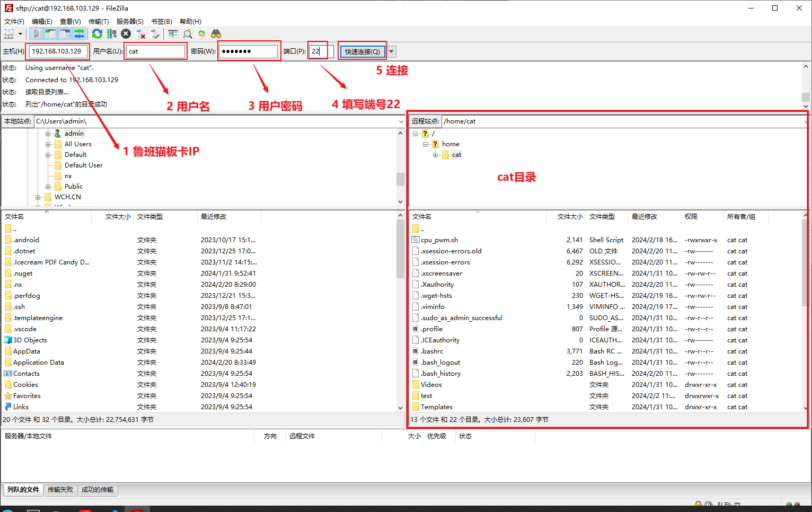812x512 pixels.
Task: Open directory listing filters icon
Action: [x=173, y=34]
